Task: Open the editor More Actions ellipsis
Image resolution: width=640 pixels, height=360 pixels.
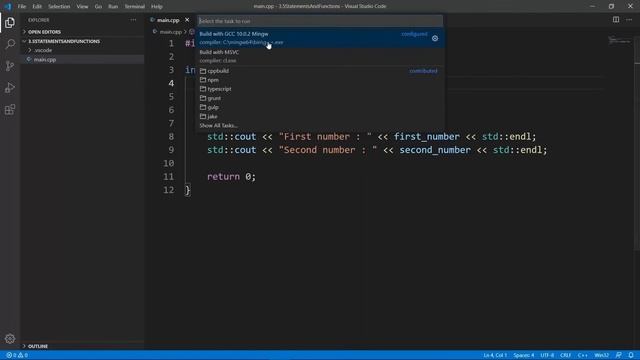Action: pos(629,20)
